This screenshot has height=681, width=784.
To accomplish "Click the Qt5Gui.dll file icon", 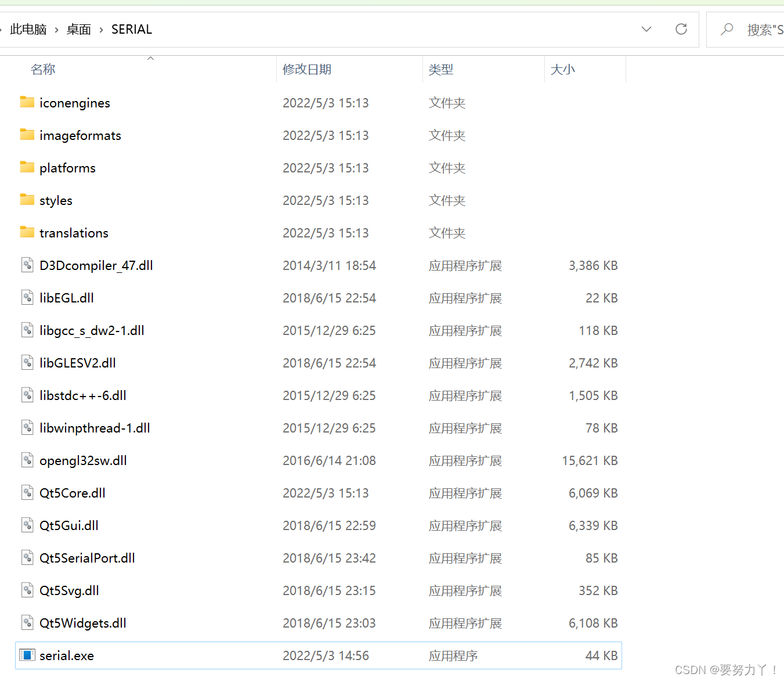I will pos(27,525).
